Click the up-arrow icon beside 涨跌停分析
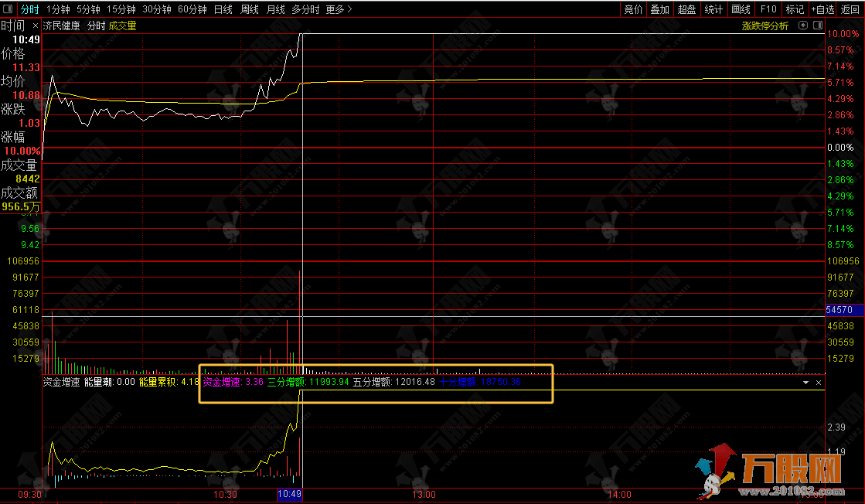 point(803,26)
